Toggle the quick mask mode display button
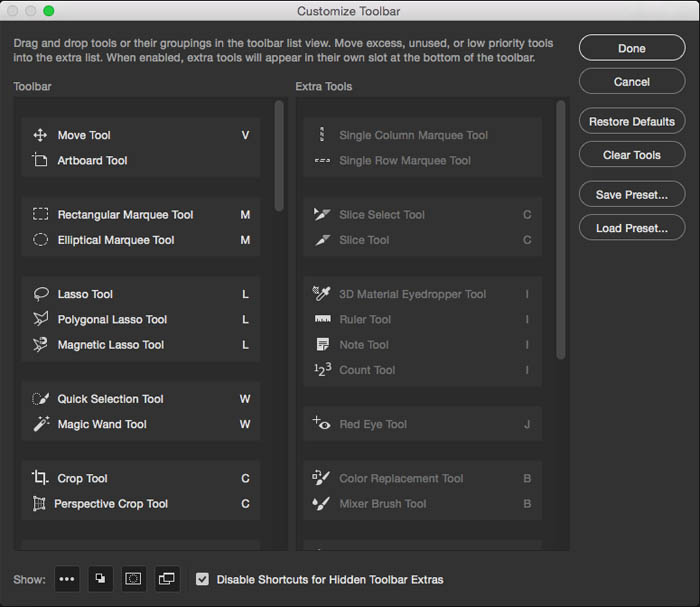The image size is (700, 607). tap(133, 579)
